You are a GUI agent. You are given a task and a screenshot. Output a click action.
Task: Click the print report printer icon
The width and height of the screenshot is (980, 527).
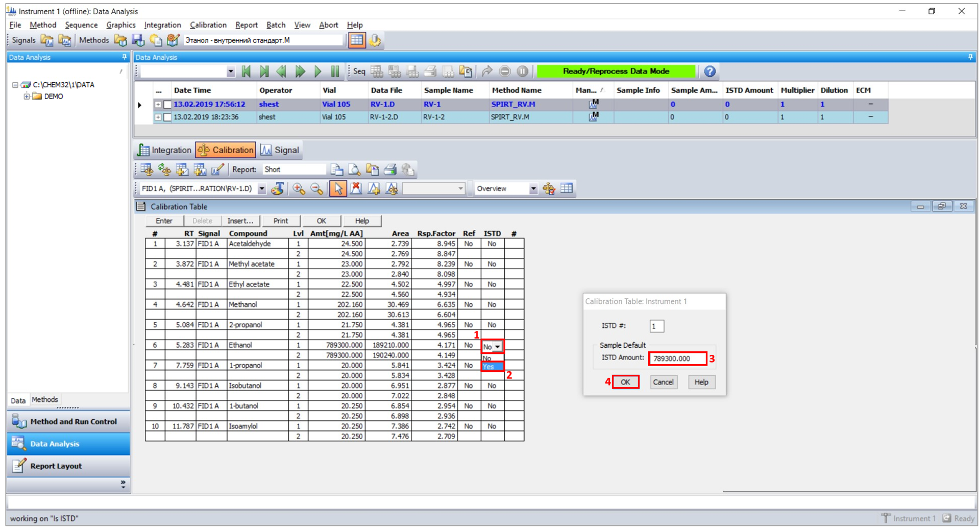click(x=390, y=170)
